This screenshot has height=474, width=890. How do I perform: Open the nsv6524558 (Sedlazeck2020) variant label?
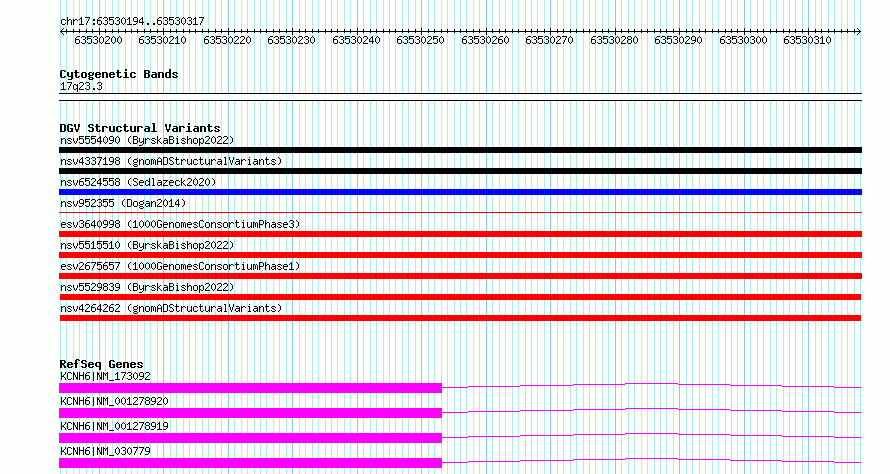(x=138, y=182)
